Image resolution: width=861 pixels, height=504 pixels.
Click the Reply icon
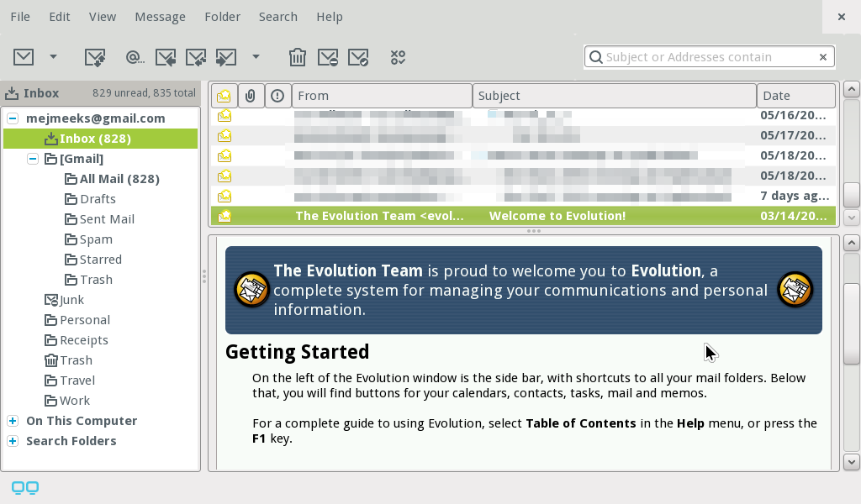(166, 57)
